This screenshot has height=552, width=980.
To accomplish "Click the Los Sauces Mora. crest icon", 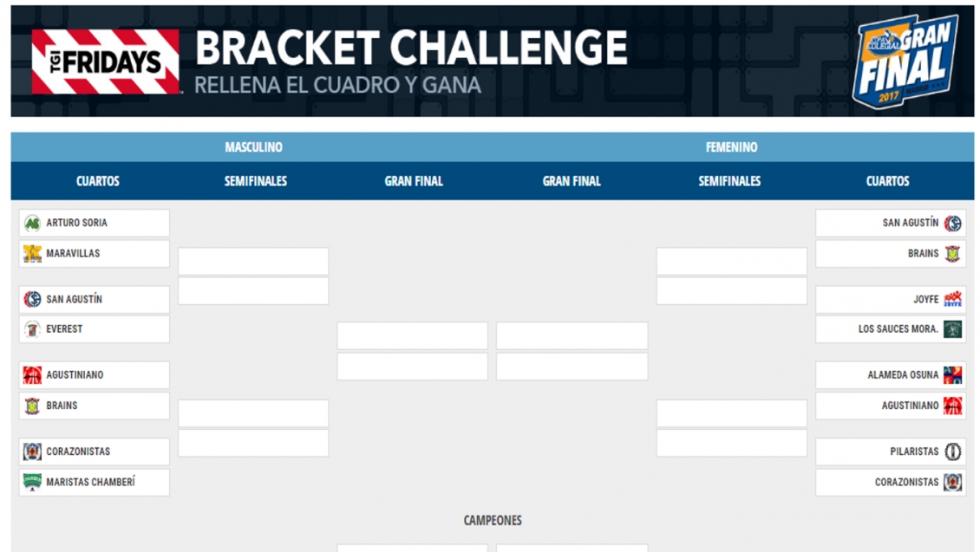I will point(952,329).
